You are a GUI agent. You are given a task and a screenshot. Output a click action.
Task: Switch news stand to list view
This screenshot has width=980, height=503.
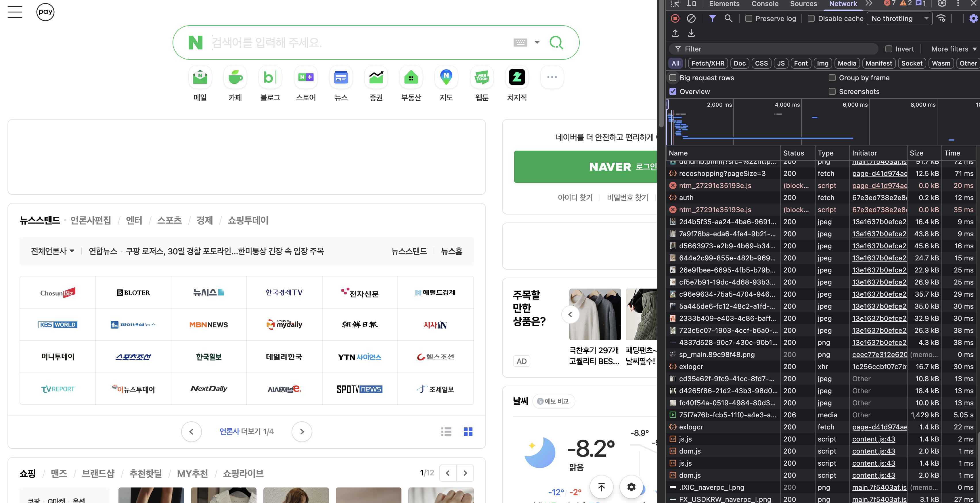coord(446,431)
